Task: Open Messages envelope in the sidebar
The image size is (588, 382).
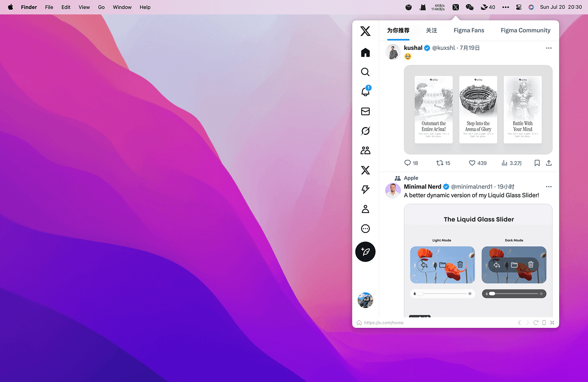Action: pos(365,111)
